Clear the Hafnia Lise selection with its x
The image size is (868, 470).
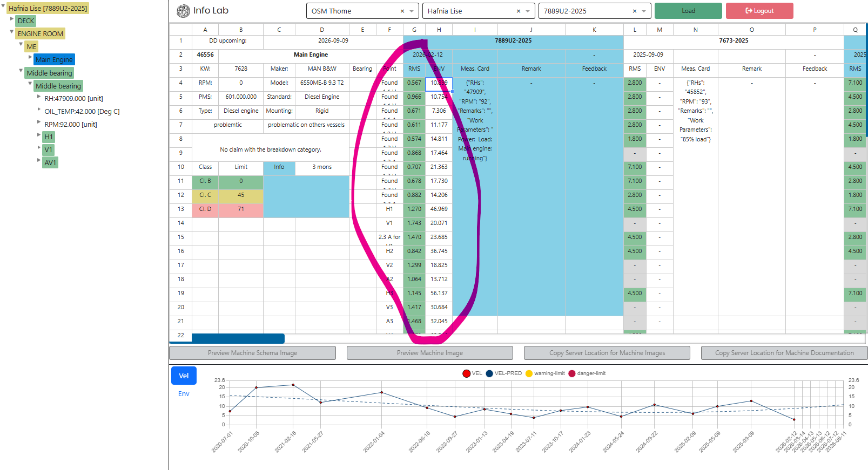[x=518, y=11]
